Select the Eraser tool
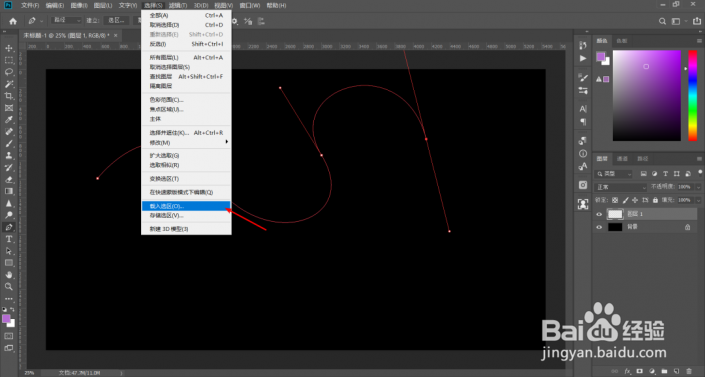This screenshot has height=377, width=705. 9,180
